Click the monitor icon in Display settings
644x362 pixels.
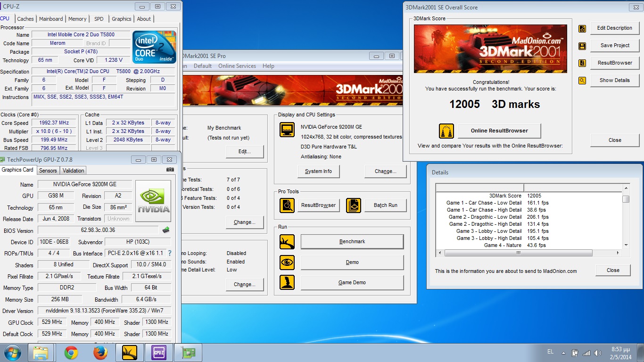(x=287, y=129)
